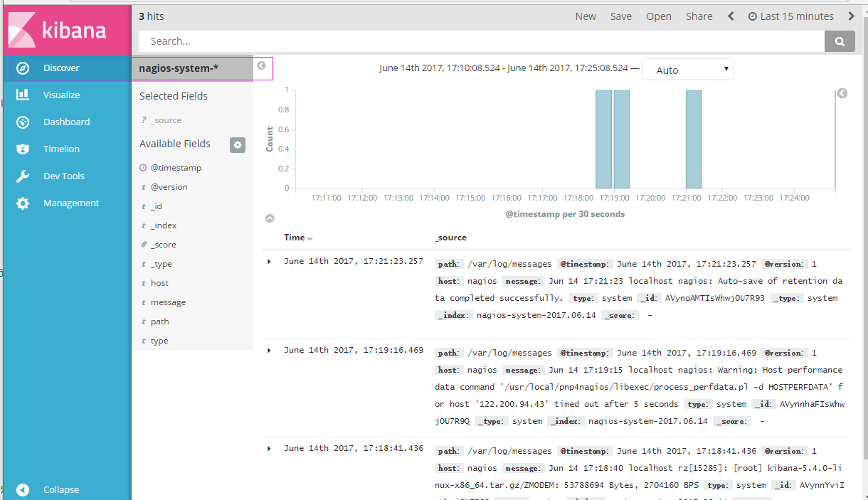This screenshot has height=500, width=868.
Task: Switch to the Dashboard section
Action: click(x=66, y=122)
